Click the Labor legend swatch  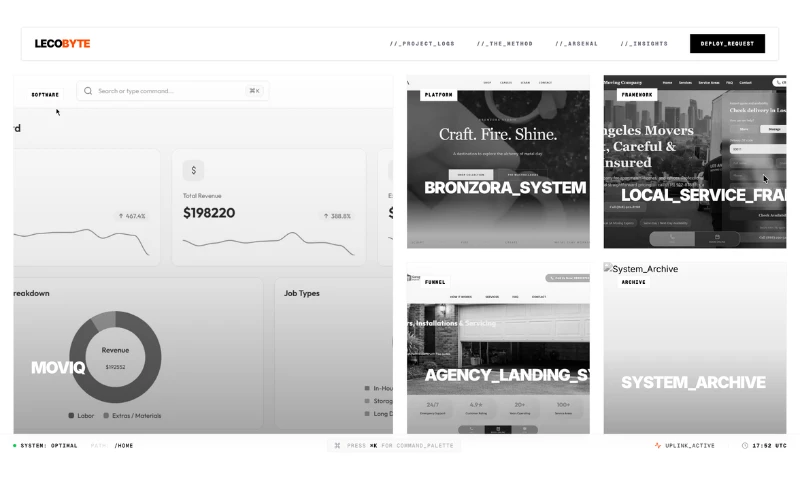point(71,416)
